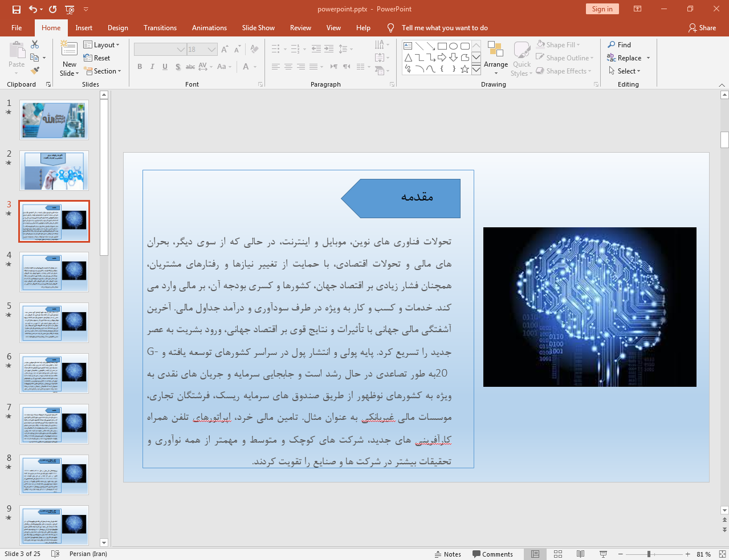Start Slide Show from status bar icon
Image resolution: width=729 pixels, height=560 pixels.
coord(603,554)
